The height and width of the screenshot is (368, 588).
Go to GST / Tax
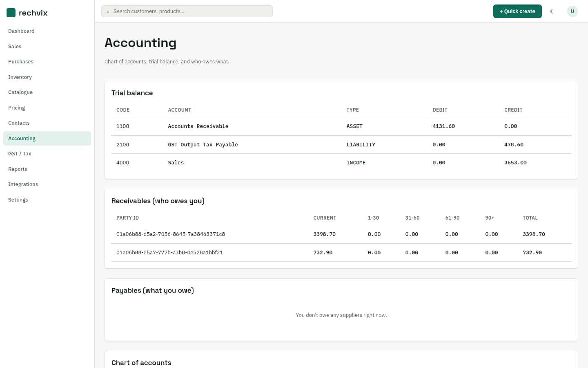[x=47, y=154]
